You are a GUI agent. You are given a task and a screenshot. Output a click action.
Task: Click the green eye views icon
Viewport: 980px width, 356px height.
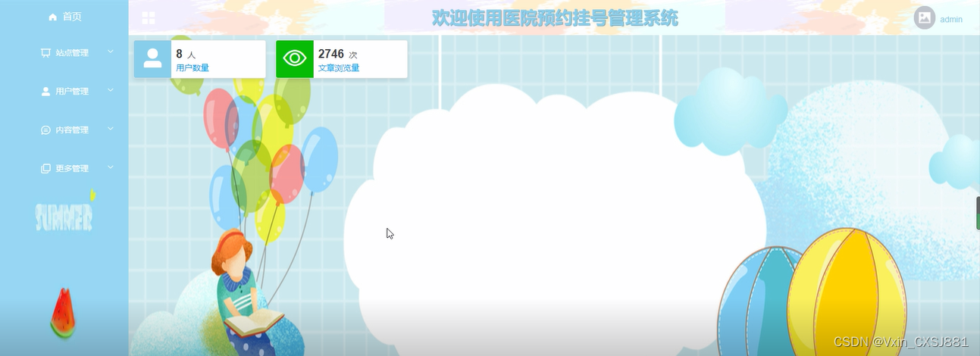click(x=294, y=58)
